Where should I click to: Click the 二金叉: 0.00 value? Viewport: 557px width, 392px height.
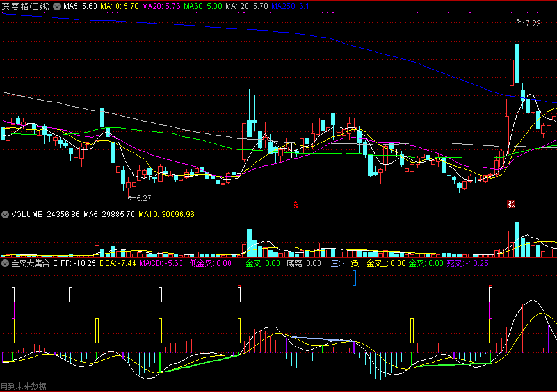[x=259, y=263]
